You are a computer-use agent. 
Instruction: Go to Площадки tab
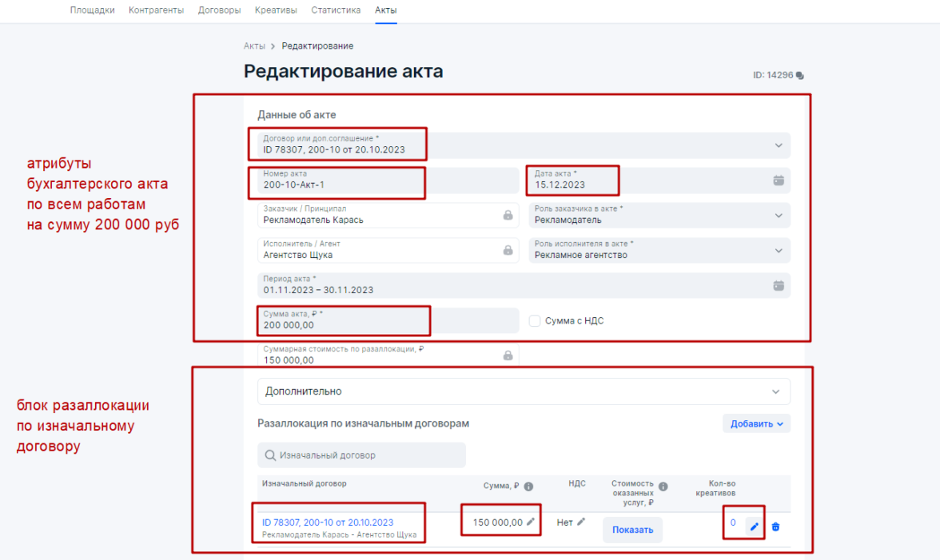coord(93,10)
